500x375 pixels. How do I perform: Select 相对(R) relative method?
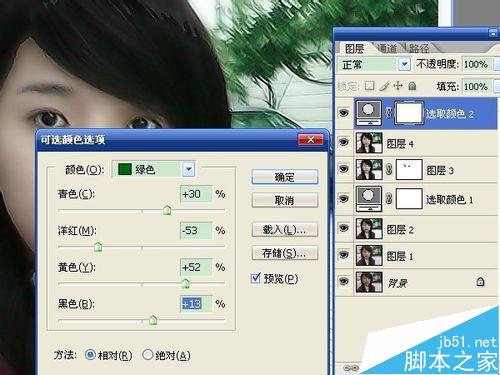tap(90, 355)
